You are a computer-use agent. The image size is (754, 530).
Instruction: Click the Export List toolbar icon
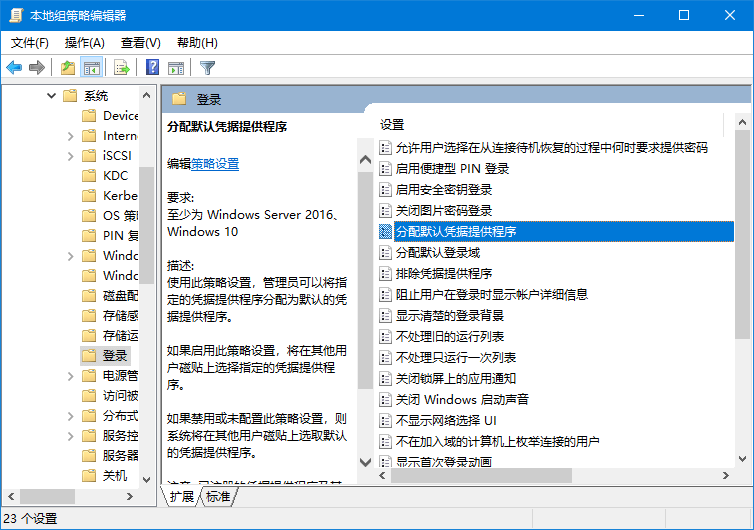122,68
